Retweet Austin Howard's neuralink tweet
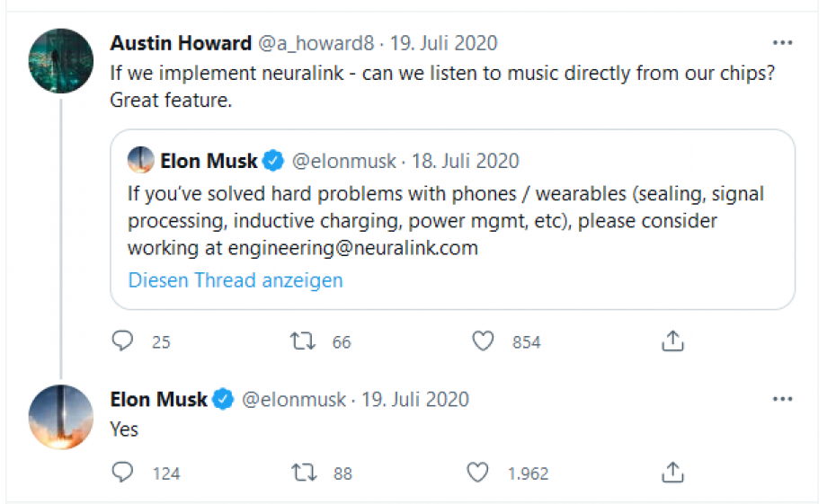Screen dimensions: 827x504 tap(303, 341)
